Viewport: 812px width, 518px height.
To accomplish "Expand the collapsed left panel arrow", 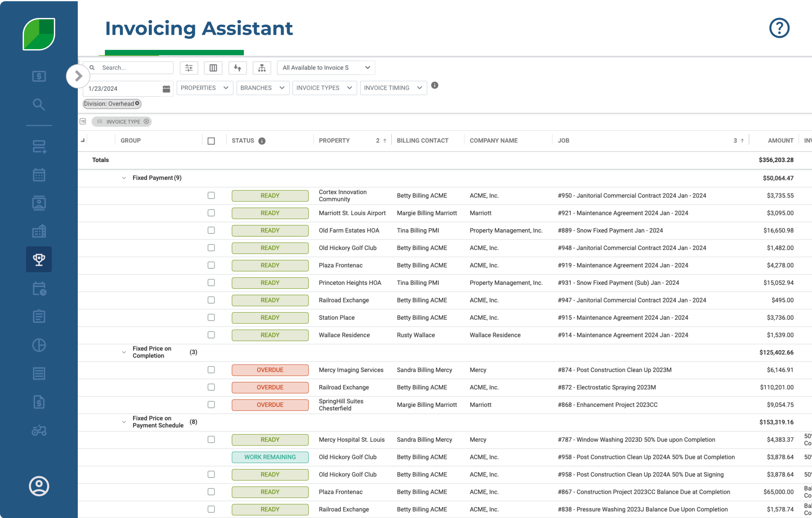I will [x=78, y=76].
